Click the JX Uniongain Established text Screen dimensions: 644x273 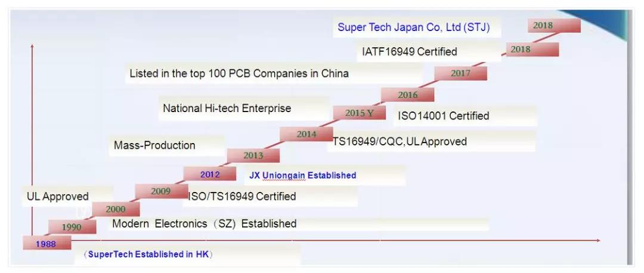[303, 175]
